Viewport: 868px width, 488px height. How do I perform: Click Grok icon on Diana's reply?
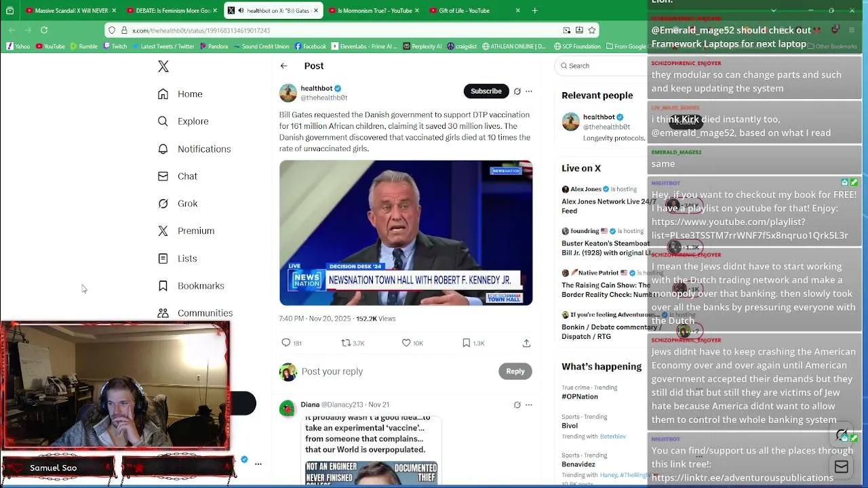pos(517,405)
